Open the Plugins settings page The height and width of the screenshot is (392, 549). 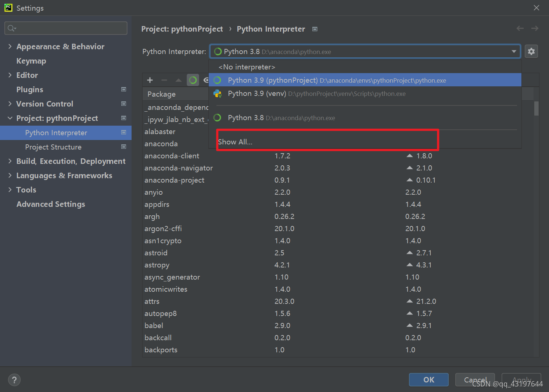[x=30, y=89]
